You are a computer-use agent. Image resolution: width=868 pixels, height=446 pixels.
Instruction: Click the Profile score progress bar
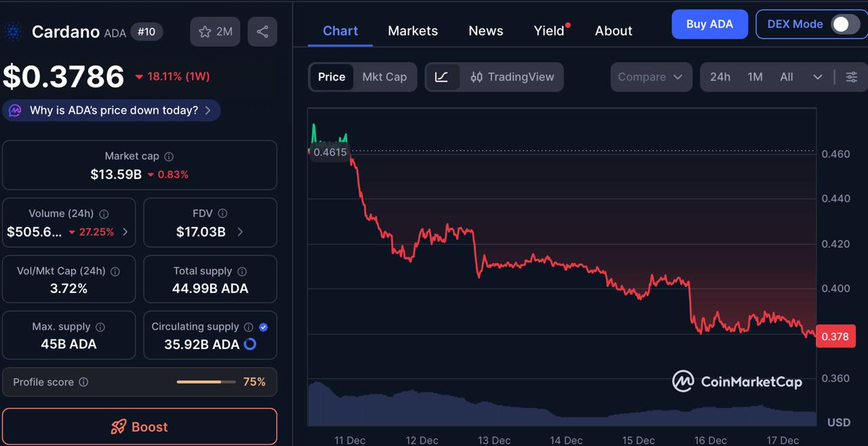click(x=205, y=382)
